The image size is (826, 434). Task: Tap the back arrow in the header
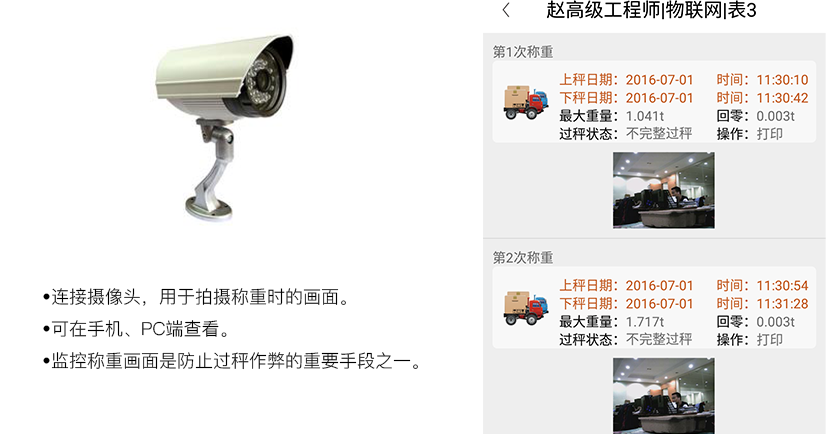(506, 10)
